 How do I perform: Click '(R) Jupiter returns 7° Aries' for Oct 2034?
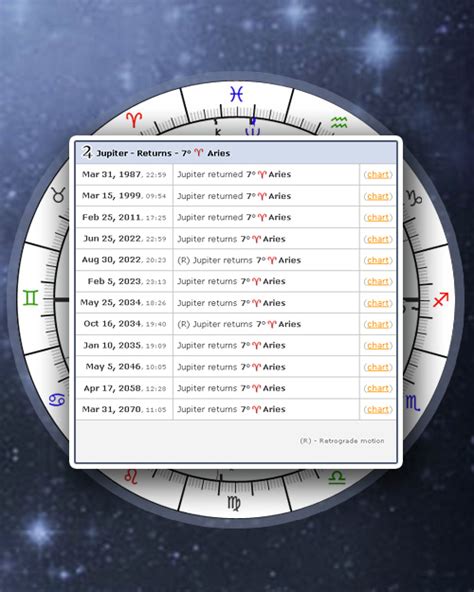pyautogui.click(x=239, y=324)
